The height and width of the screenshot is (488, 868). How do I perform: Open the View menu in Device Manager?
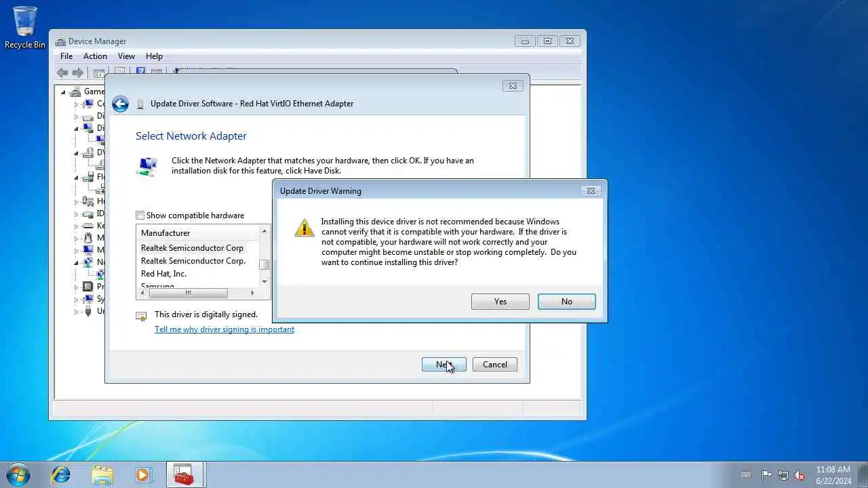(x=126, y=56)
